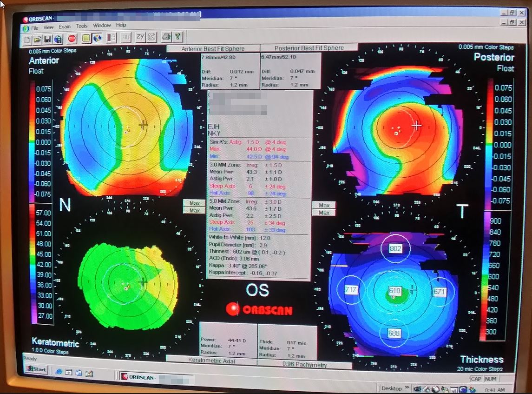Open the Exam menu
Viewport: 532px width, 394px height.
65,27
